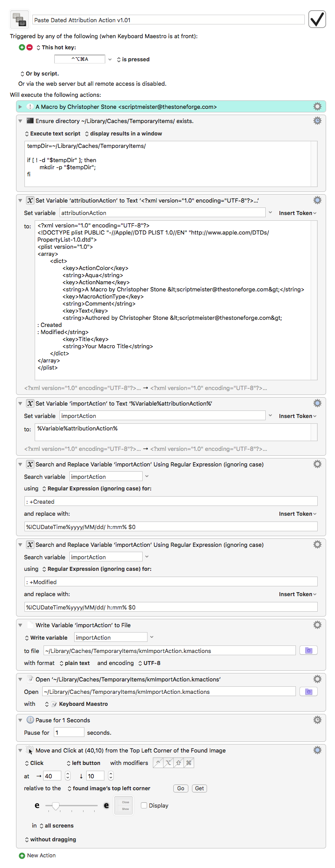This screenshot has height=868, width=335.
Task: Open gear menu of the Ensure directory action
Action: 317,121
